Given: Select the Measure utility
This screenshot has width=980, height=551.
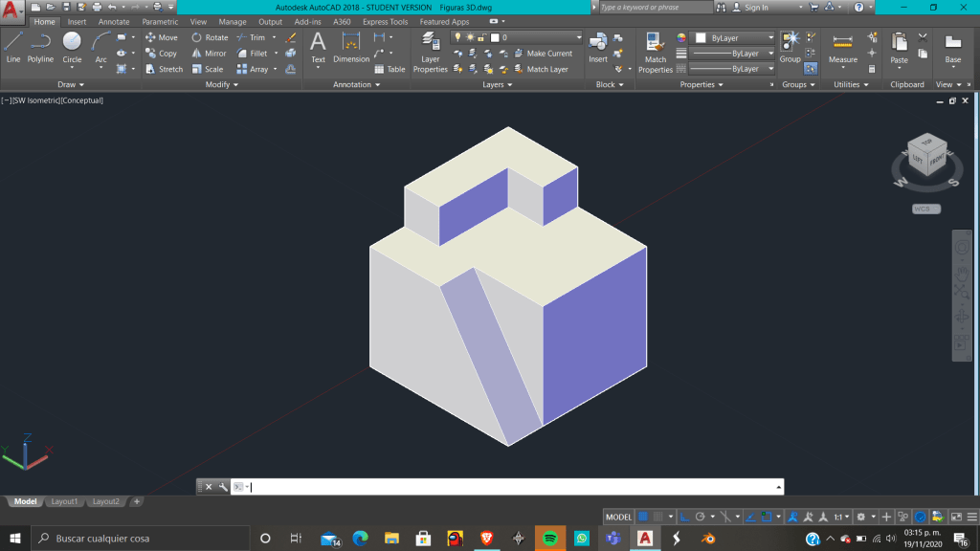Looking at the screenshot, I should coord(842,48).
